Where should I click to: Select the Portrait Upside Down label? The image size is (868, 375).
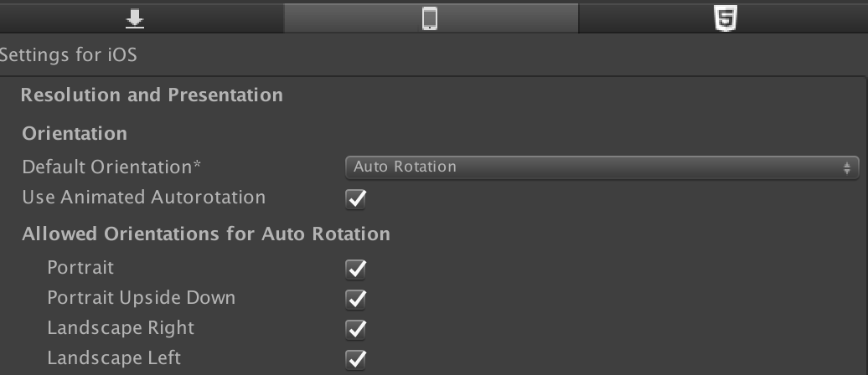[142, 298]
